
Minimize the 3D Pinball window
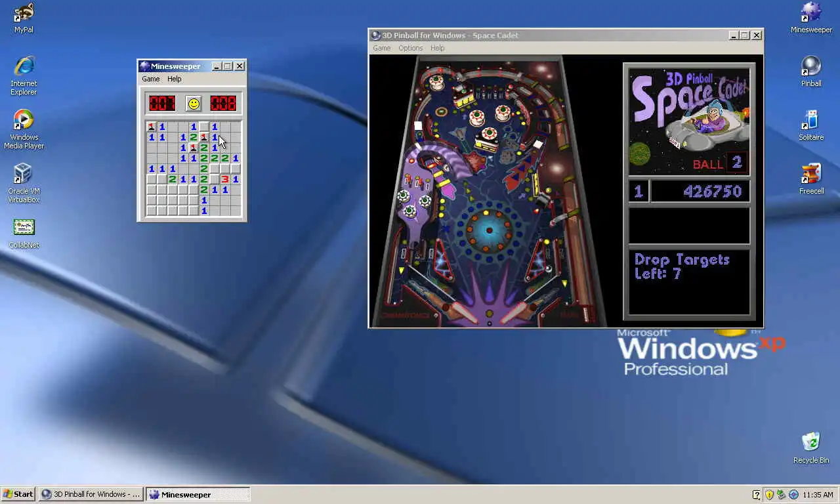734,35
